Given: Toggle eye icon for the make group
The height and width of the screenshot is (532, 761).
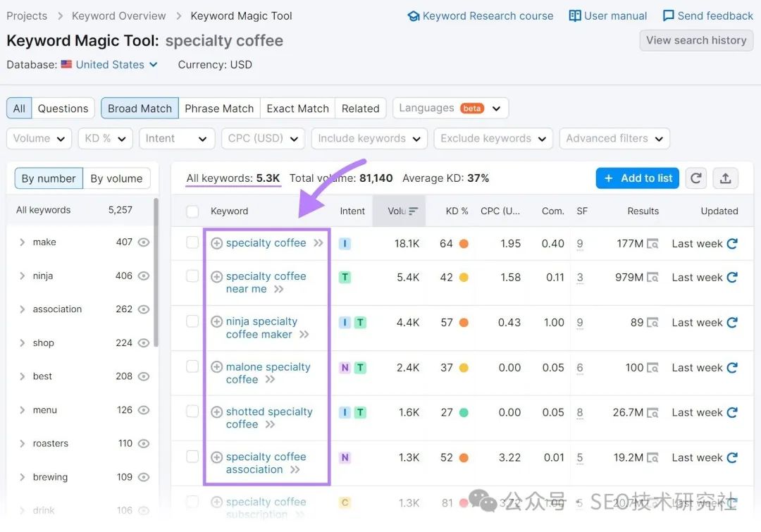Looking at the screenshot, I should click(x=144, y=242).
